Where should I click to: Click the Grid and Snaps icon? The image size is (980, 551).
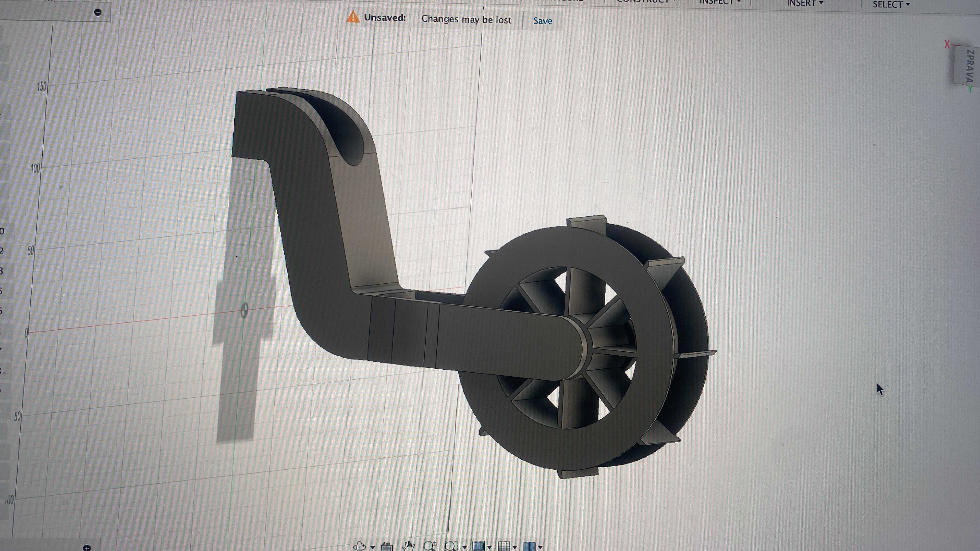[504, 546]
